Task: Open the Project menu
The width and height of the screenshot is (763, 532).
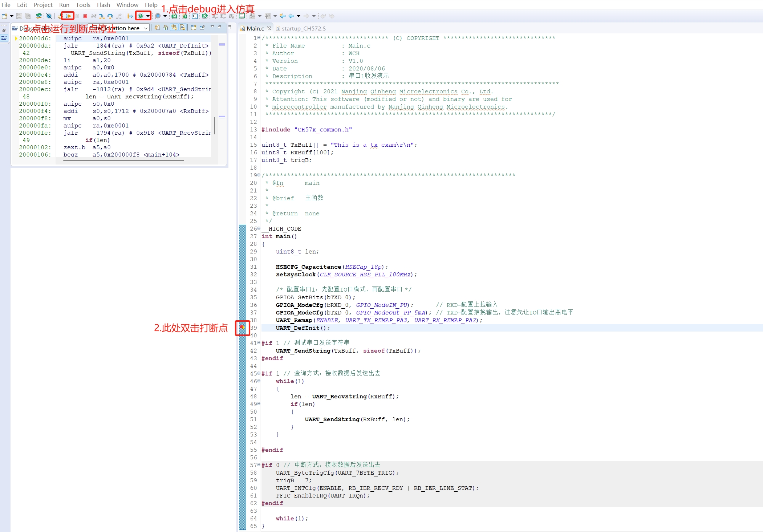Action: 43,5
